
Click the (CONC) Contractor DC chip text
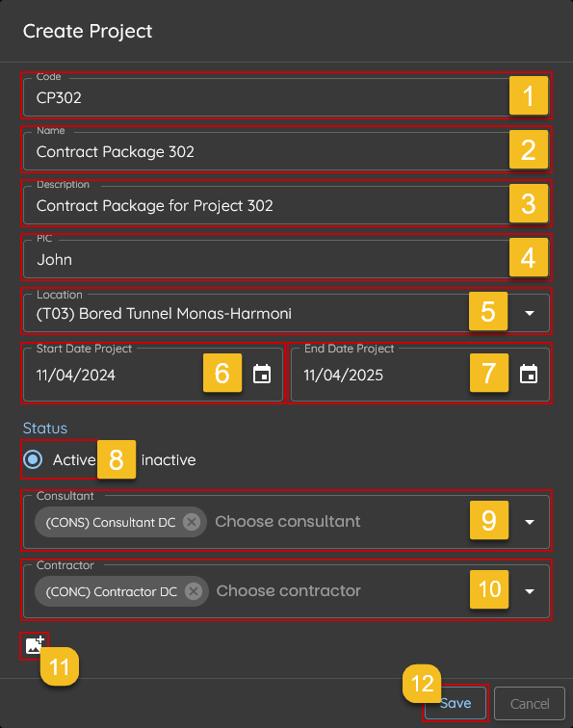click(112, 592)
